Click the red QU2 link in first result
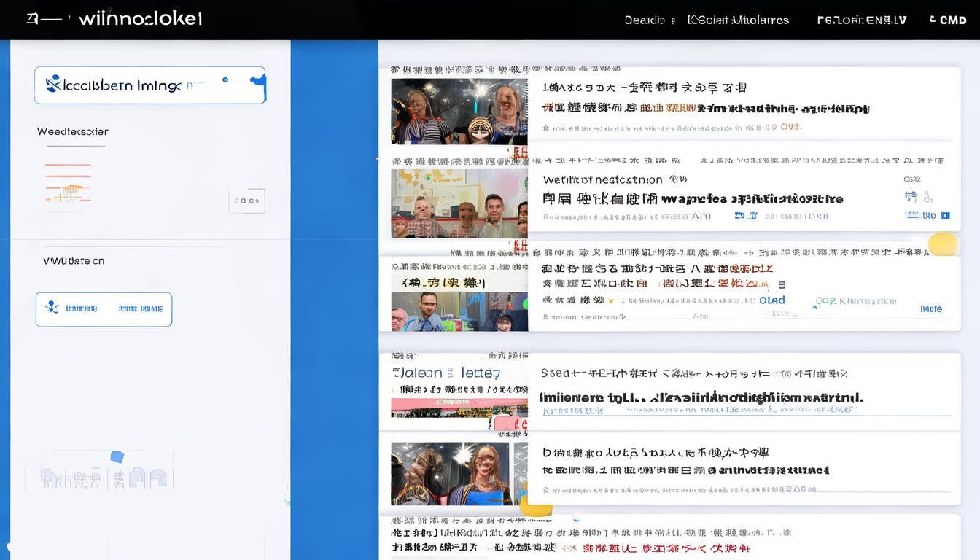Image resolution: width=980 pixels, height=560 pixels. click(793, 126)
